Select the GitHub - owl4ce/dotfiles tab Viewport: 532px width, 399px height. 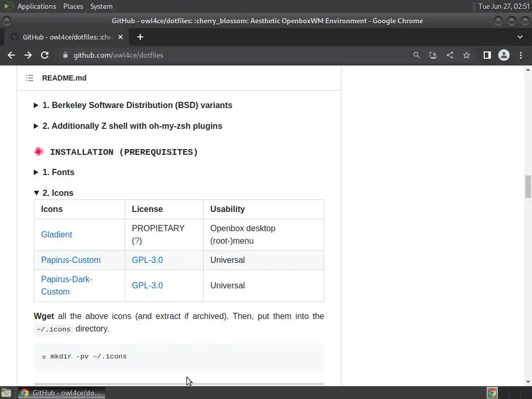[67, 37]
